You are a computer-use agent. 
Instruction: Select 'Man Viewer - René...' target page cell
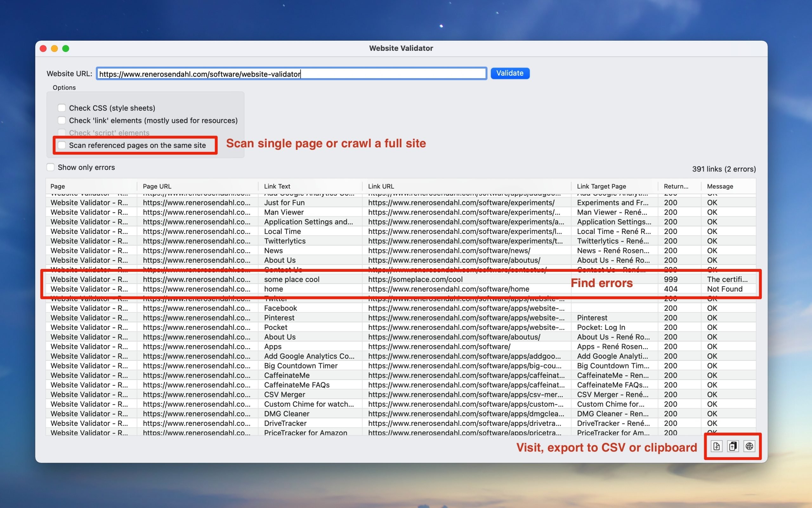612,212
